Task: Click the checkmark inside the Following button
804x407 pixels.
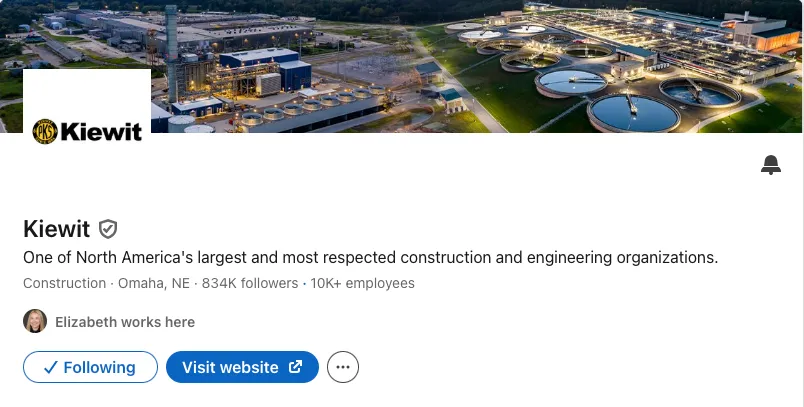Action: point(50,368)
